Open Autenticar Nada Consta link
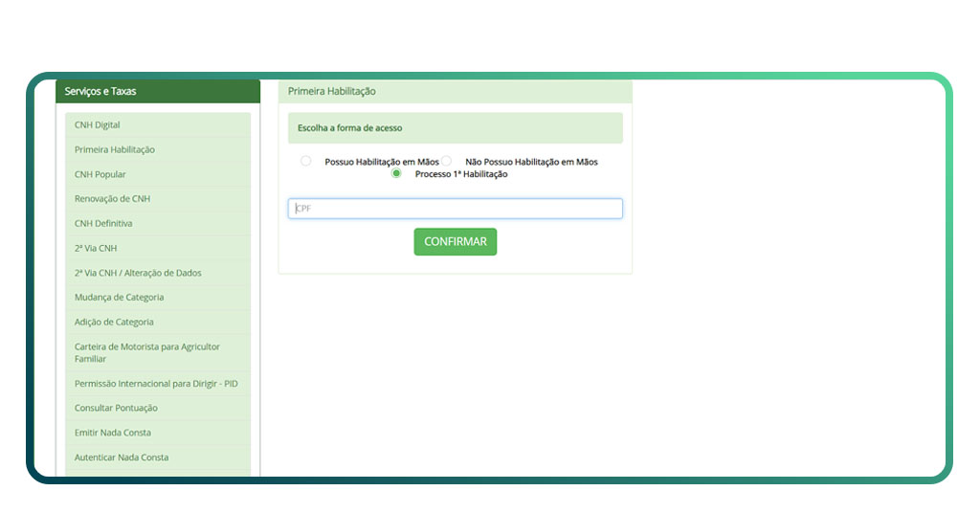Image resolution: width=980 pixels, height=513 pixels. pos(122,457)
